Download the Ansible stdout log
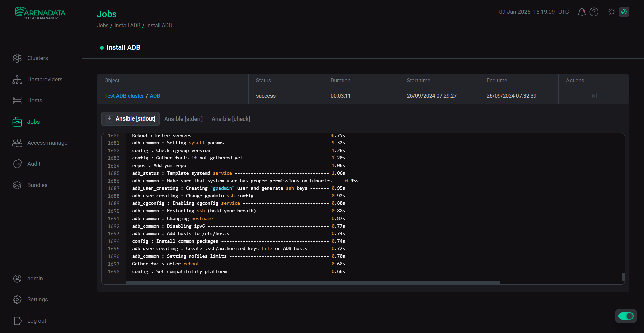 pos(109,119)
